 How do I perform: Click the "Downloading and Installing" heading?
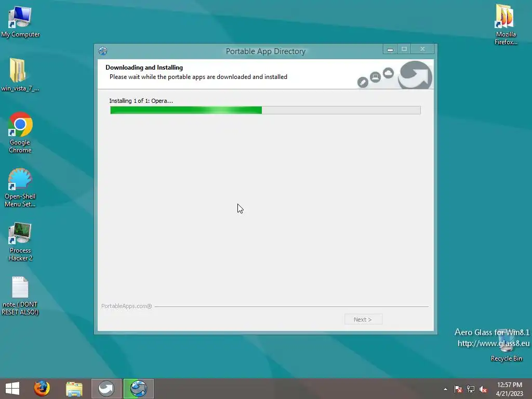(144, 68)
